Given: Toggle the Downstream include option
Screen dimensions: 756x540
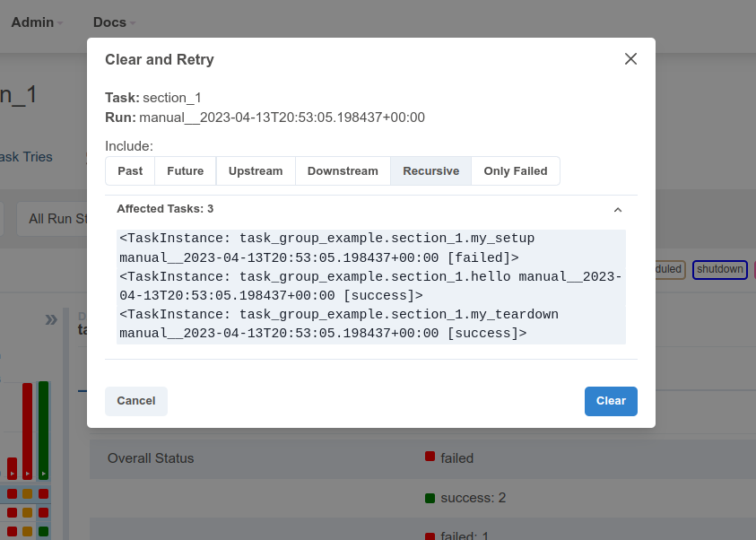Looking at the screenshot, I should 343,171.
